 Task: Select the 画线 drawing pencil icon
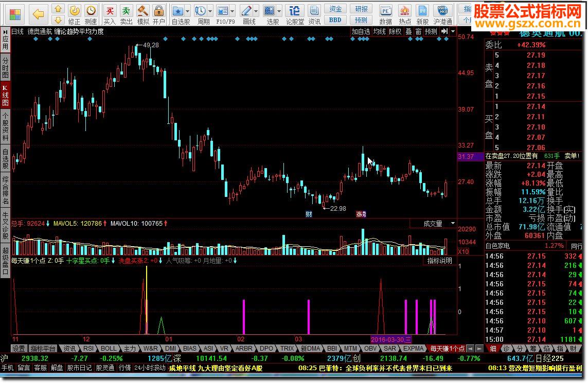point(246,14)
